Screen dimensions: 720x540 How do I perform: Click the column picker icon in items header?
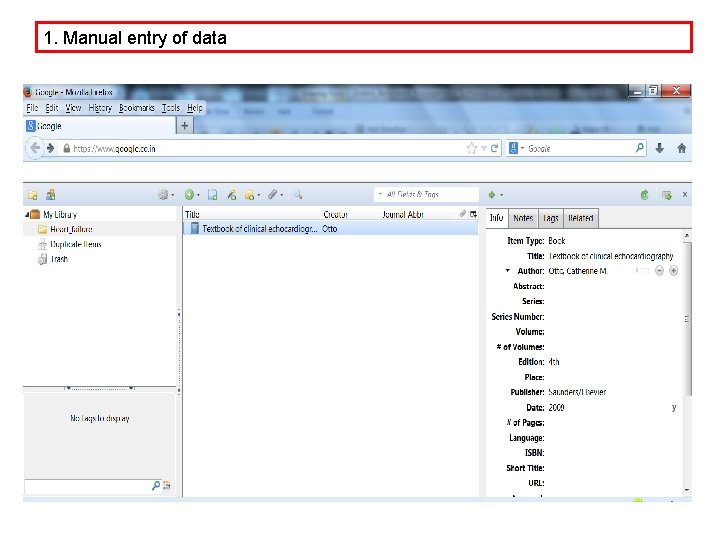(x=473, y=214)
